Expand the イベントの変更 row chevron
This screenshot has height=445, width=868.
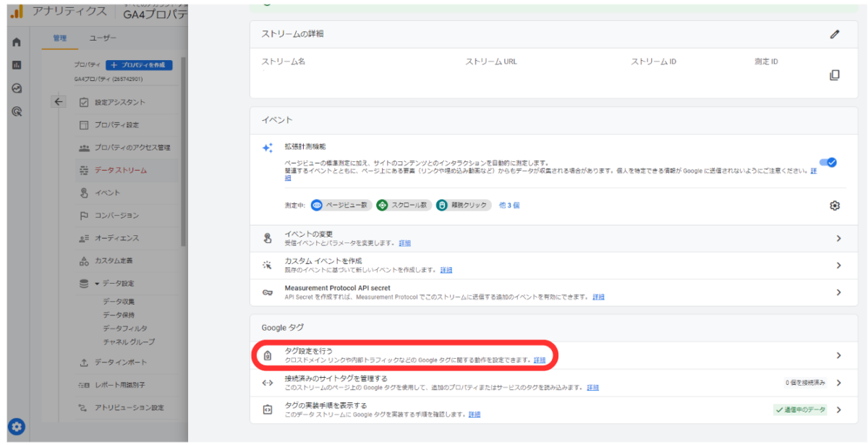click(x=838, y=238)
